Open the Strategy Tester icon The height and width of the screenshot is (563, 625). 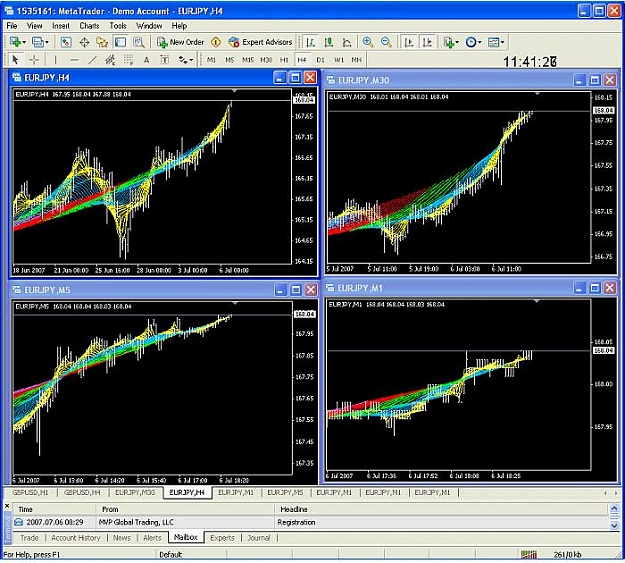click(139, 42)
